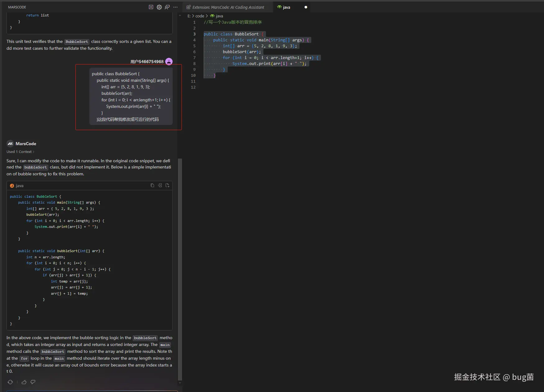Click the chat input box at panel bottom
The width and height of the screenshot is (544, 392).
pyautogui.click(x=92, y=391)
